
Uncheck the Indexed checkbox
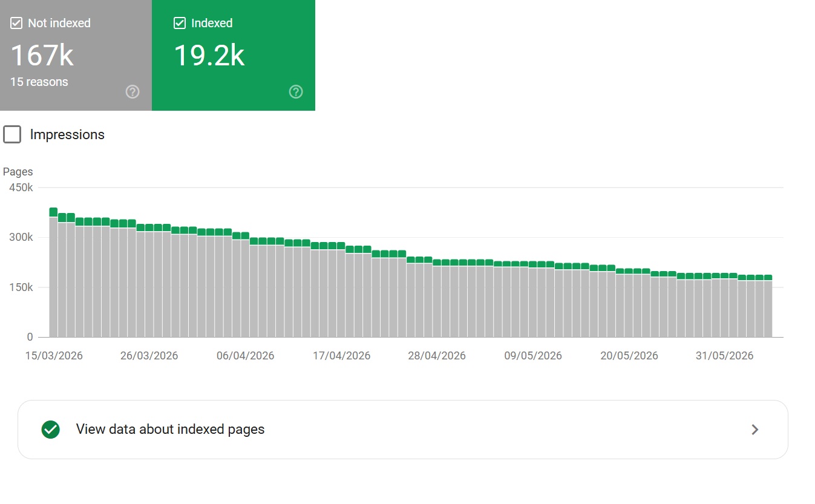[x=179, y=23]
